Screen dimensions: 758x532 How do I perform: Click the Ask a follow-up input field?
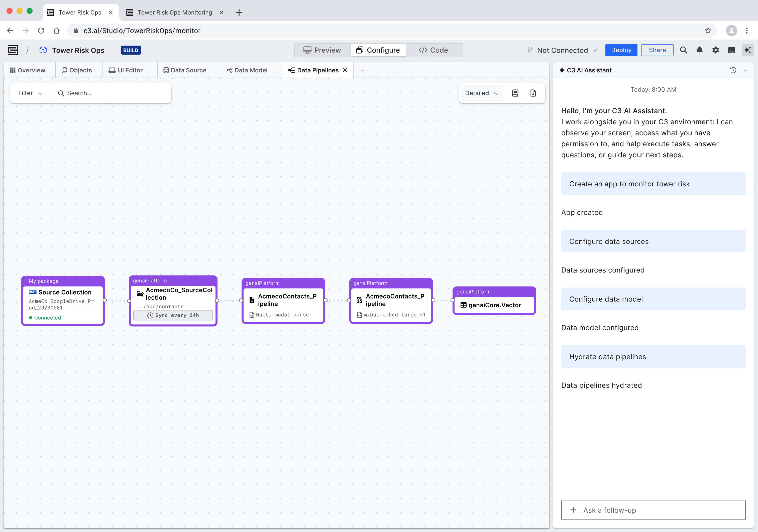(x=653, y=510)
